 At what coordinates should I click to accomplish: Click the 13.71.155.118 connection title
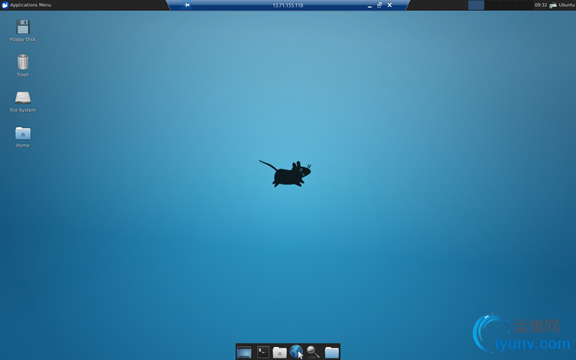tap(288, 5)
